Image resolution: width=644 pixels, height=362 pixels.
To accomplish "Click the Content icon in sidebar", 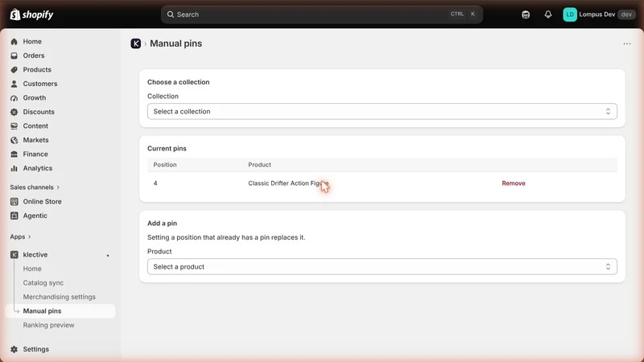I will pos(14,126).
